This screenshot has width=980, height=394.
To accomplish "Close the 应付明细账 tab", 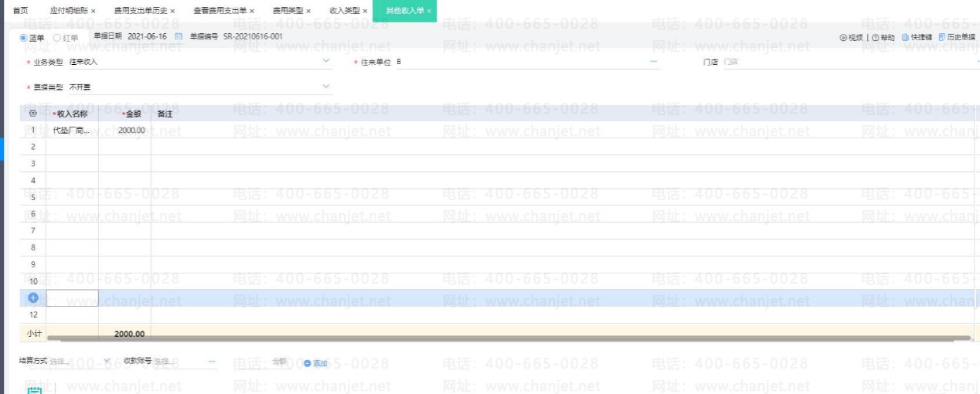I will 94,11.
